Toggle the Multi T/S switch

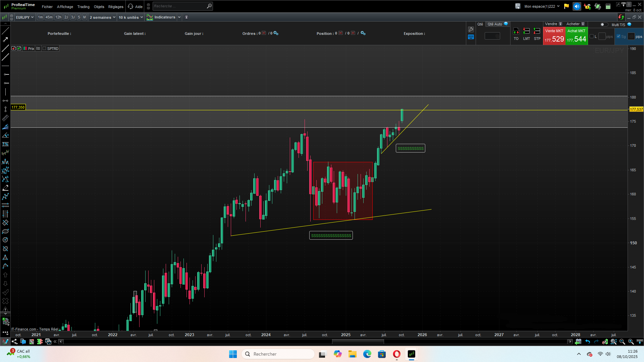tap(604, 24)
